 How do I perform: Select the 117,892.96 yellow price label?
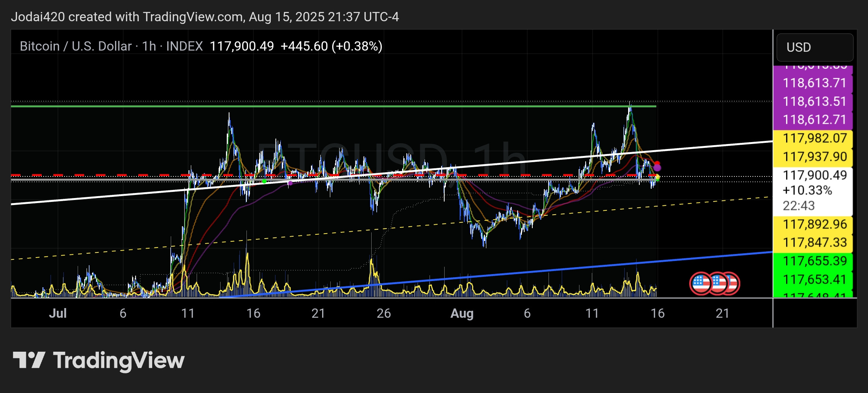click(813, 224)
